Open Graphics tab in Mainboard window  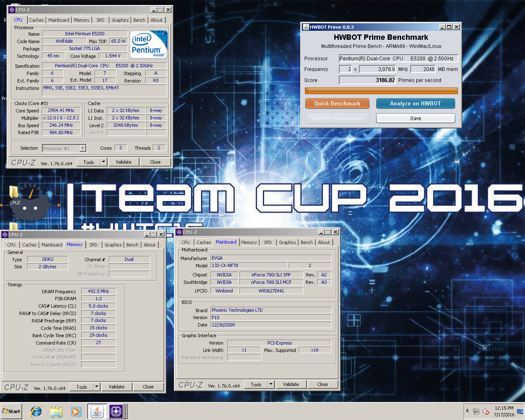point(288,242)
